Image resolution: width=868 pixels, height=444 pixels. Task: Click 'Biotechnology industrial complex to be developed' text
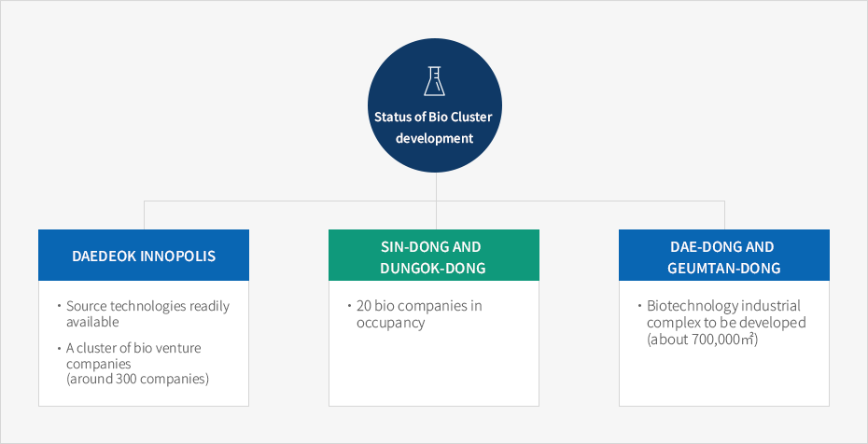[726, 314]
